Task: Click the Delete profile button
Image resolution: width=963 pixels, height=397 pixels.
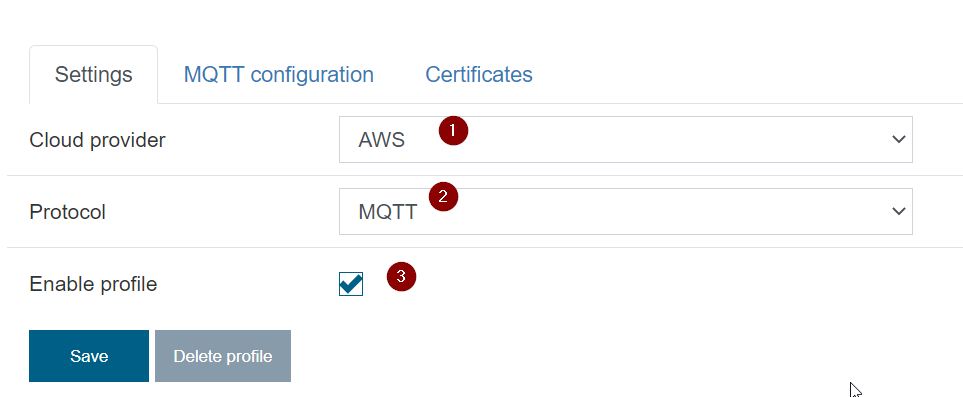Action: click(x=223, y=356)
